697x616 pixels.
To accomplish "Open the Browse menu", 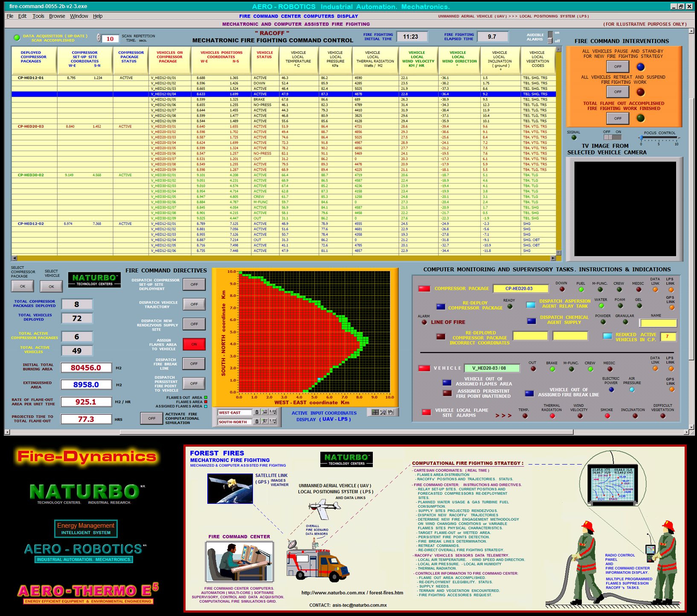I will click(57, 16).
